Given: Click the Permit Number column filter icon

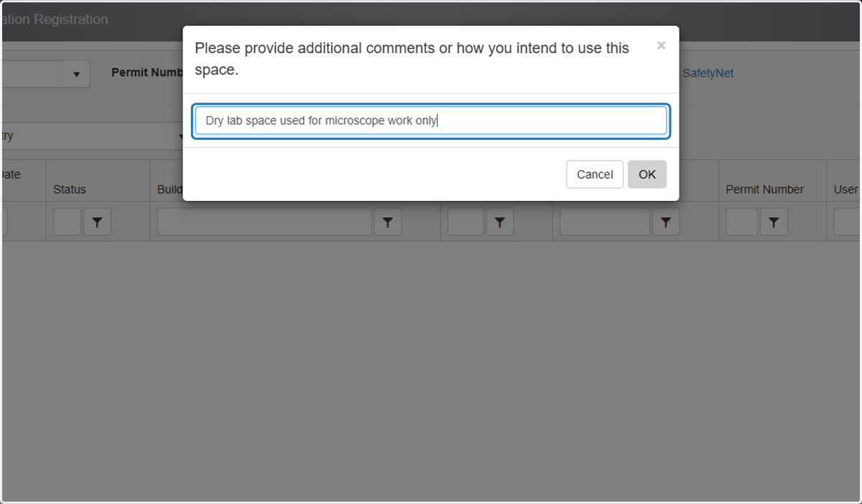Looking at the screenshot, I should [x=774, y=223].
